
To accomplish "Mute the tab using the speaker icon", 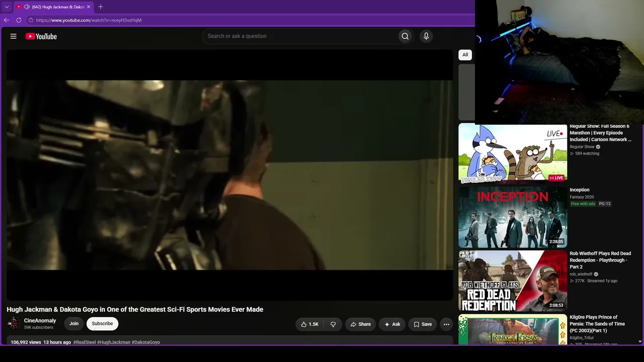I will (x=27, y=7).
